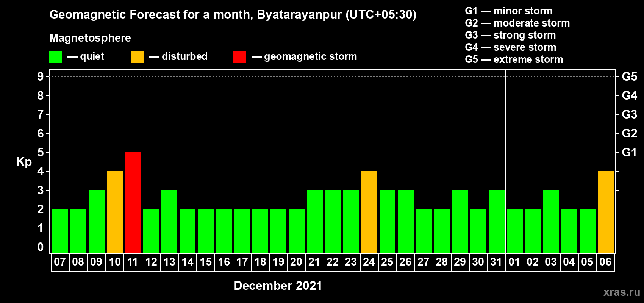Click the orange disturbed legend swatch
The height and width of the screenshot is (303, 644).
click(x=137, y=57)
